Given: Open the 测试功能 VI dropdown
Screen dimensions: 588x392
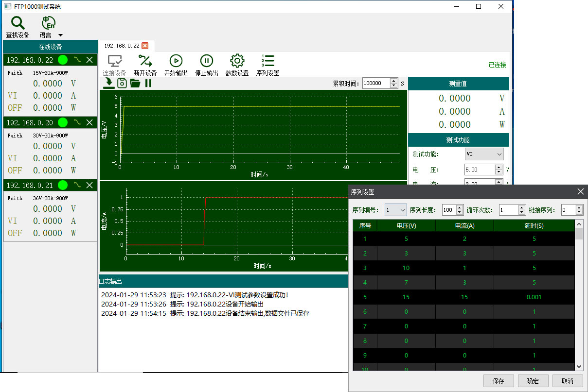Looking at the screenshot, I should pyautogui.click(x=484, y=154).
